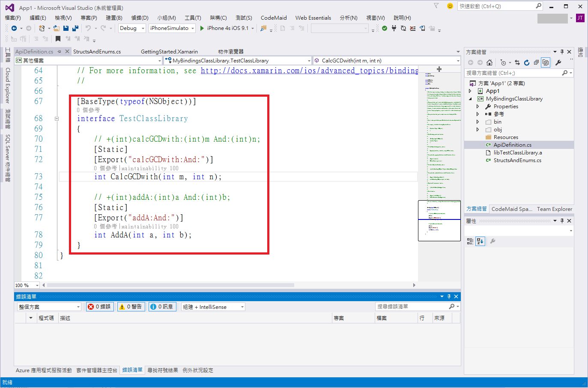The height and width of the screenshot is (388, 588).
Task: Click the Solution Explorer wrench properties icon
Action: point(558,62)
